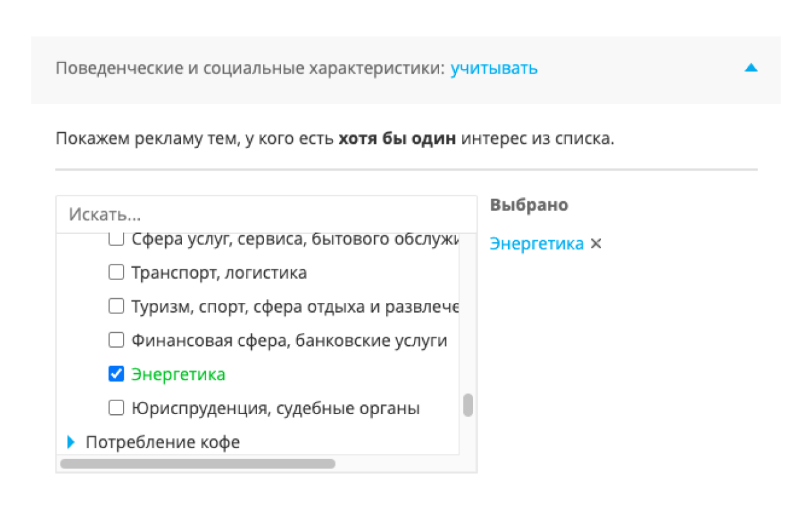Expand the «Потребление кофе» tree arrow
The height and width of the screenshot is (521, 812).
tap(72, 443)
